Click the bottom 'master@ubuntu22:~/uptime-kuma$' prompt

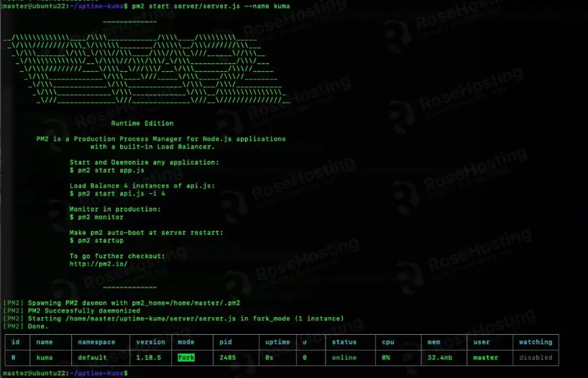tap(65, 373)
